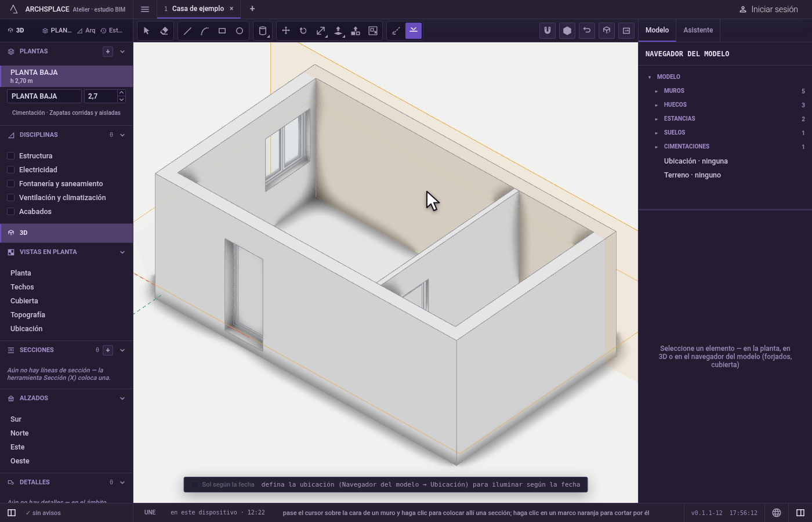Screen dimensions: 812x522
Task: Click the undo arrow icon
Action: click(x=587, y=31)
